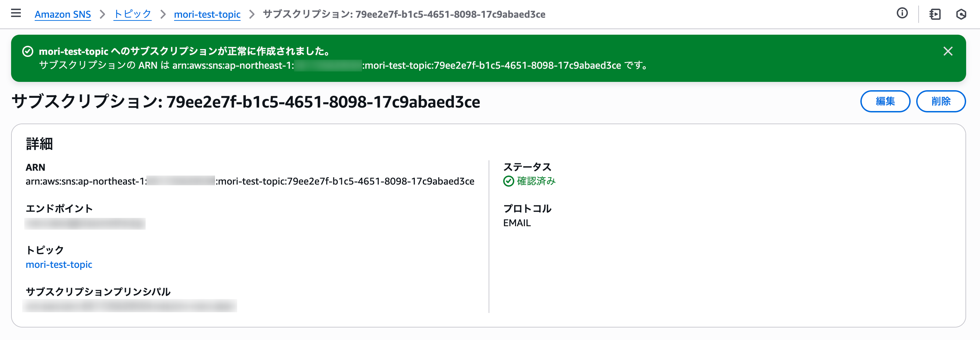980x340 pixels.
Task: Open the hexagon settings icon
Action: point(961,14)
